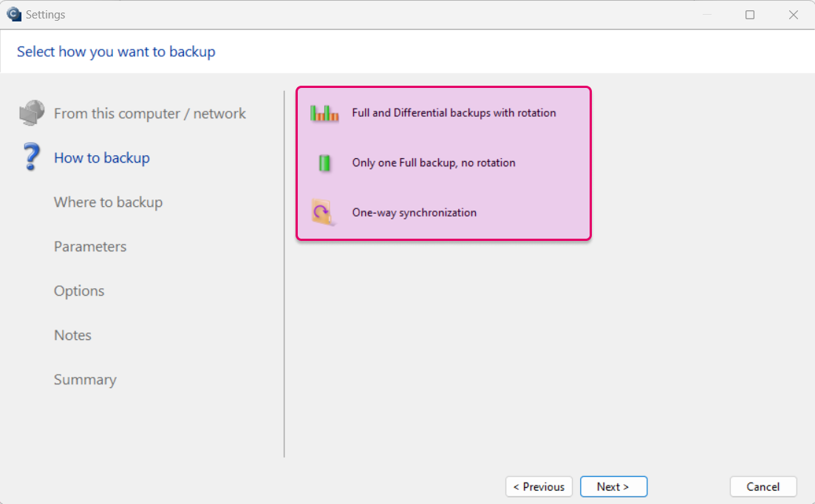Open the Parameters step

[90, 246]
